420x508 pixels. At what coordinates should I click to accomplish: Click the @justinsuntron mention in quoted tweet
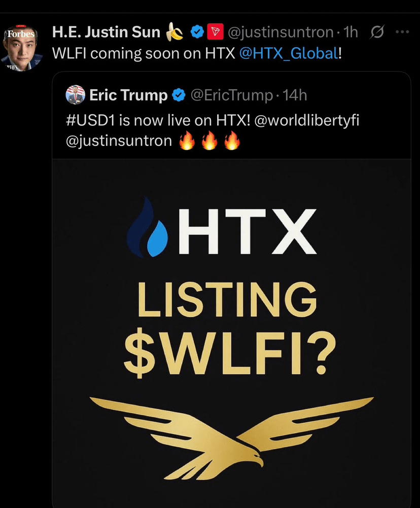pyautogui.click(x=119, y=141)
